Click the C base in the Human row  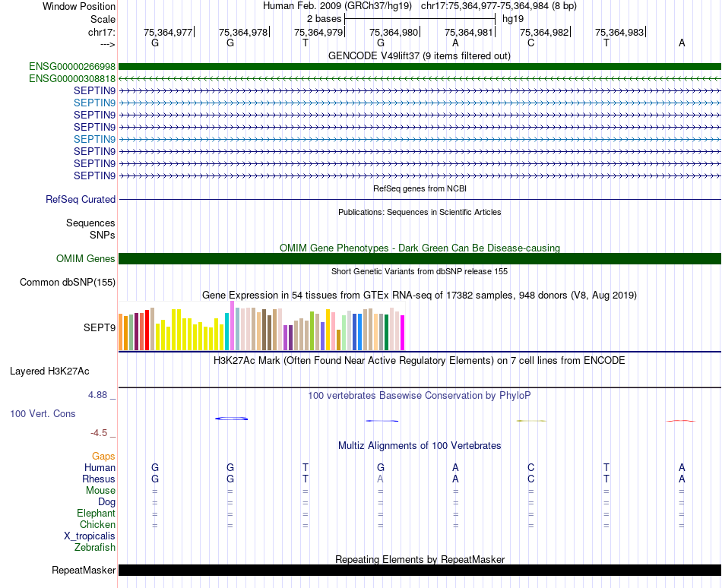(531, 467)
